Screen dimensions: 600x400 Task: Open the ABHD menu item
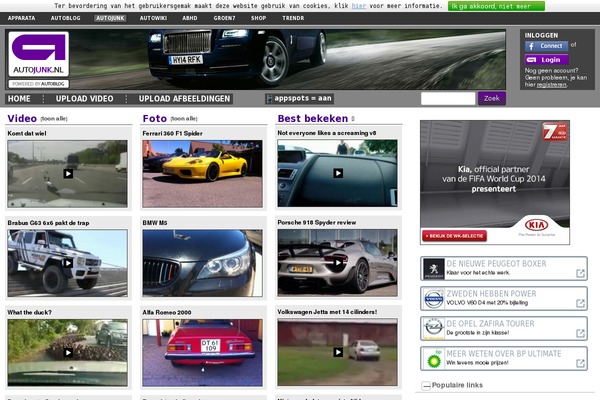(190, 18)
